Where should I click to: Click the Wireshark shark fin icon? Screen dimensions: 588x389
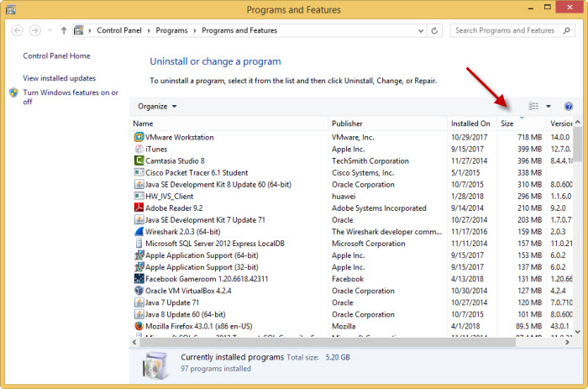point(139,231)
